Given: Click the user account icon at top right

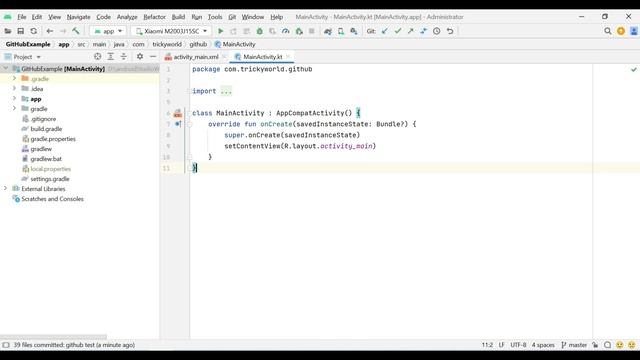Looking at the screenshot, I should pos(633,31).
